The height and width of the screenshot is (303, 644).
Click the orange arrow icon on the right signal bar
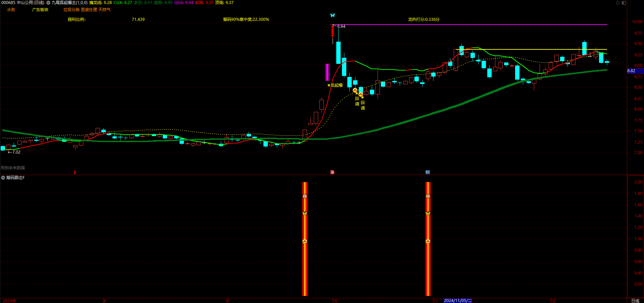428,242
